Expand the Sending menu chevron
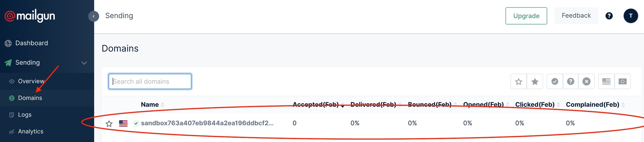644x142 pixels. pyautogui.click(x=84, y=63)
